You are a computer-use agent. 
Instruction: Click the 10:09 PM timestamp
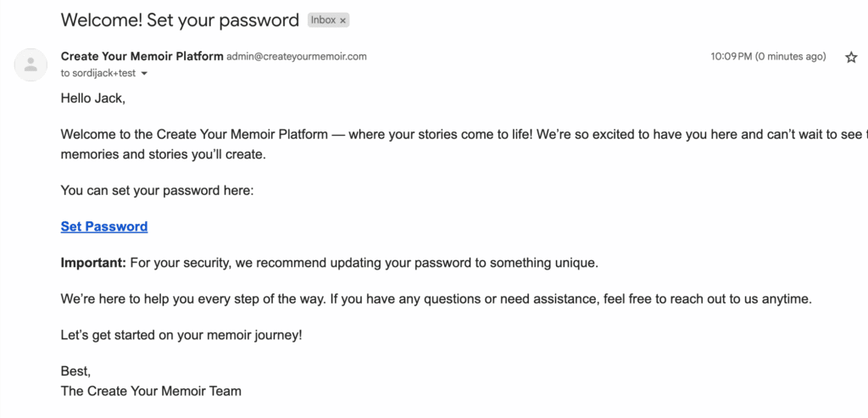coord(730,57)
